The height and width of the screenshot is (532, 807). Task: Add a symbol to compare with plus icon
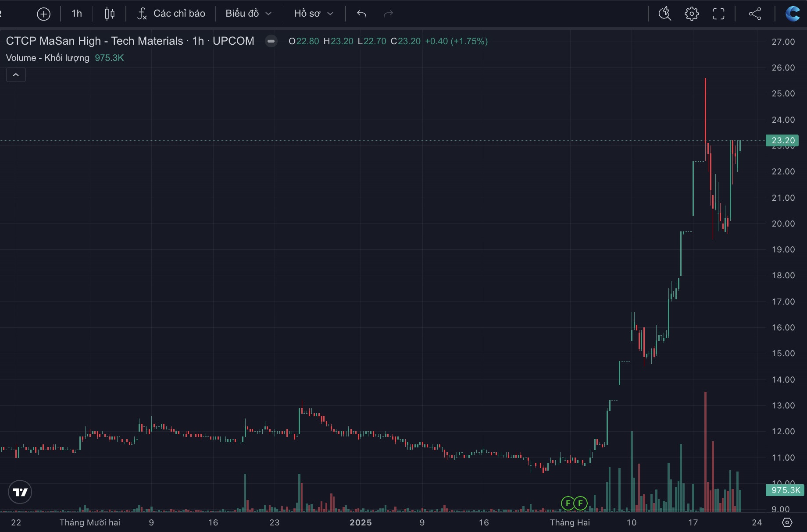tap(43, 14)
